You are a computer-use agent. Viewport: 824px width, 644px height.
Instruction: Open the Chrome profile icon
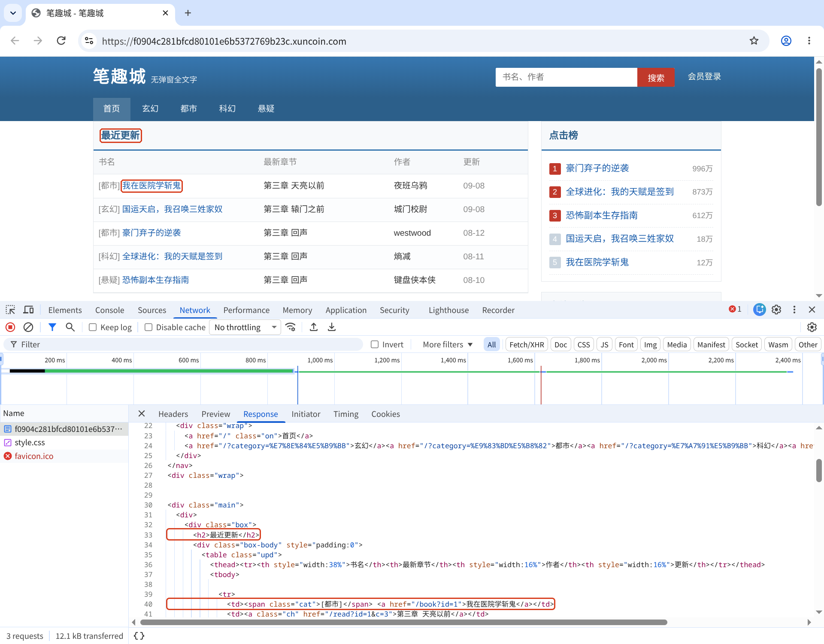point(786,41)
